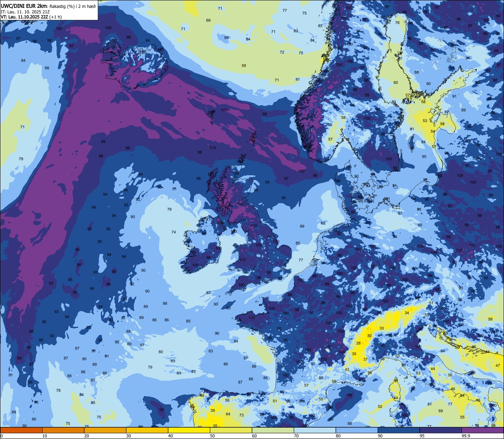Click the pale green 60–70 legend segment

273,430
